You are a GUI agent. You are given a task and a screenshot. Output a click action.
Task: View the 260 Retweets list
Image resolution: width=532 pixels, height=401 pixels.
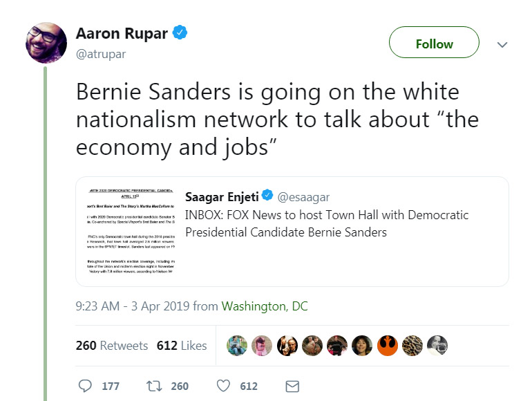pyautogui.click(x=112, y=346)
